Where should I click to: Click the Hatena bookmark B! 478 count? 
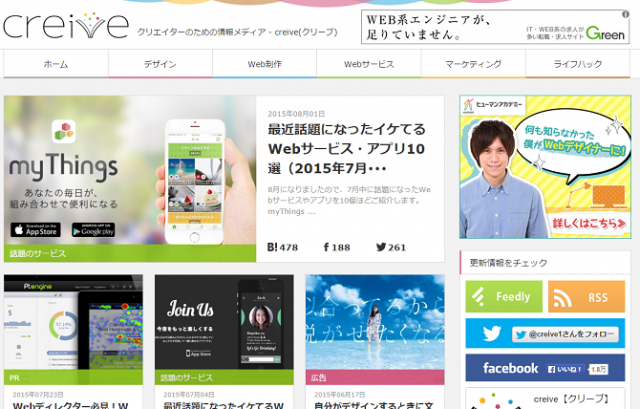tap(282, 247)
